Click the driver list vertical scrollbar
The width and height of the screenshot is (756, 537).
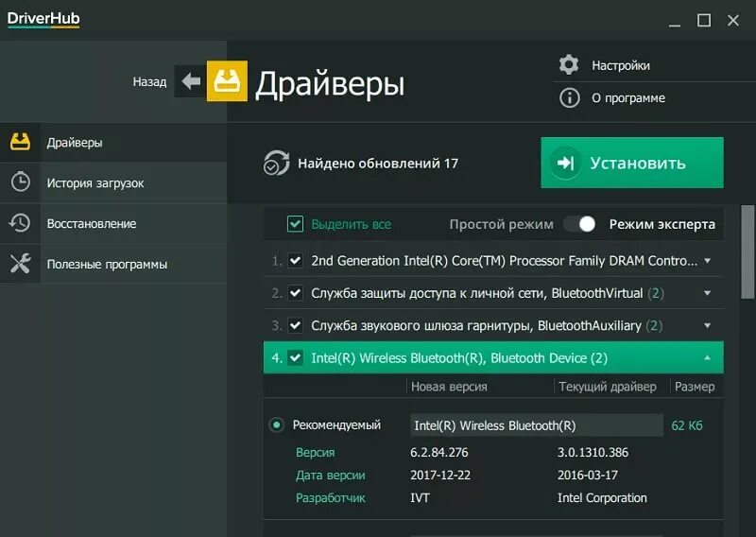[x=747, y=252]
